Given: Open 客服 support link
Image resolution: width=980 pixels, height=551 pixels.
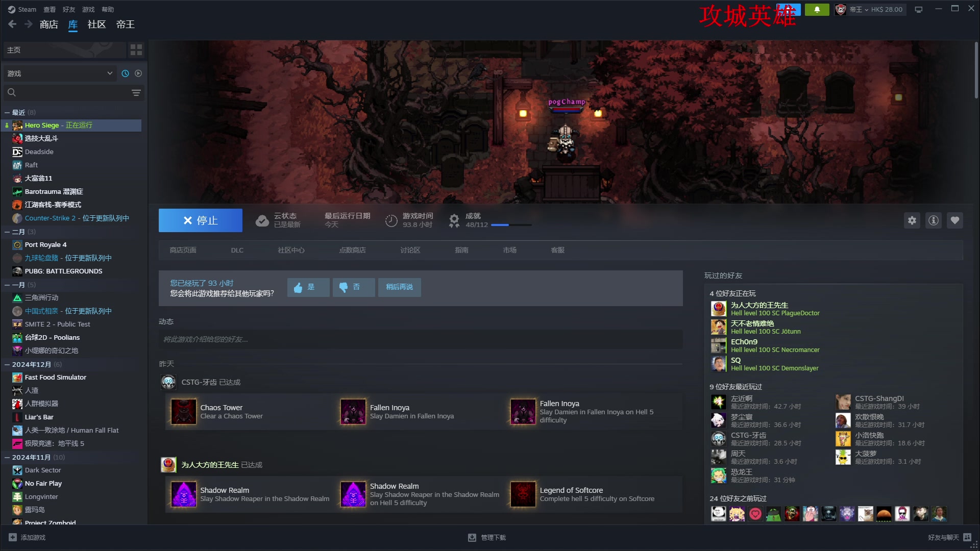Looking at the screenshot, I should [x=557, y=250].
